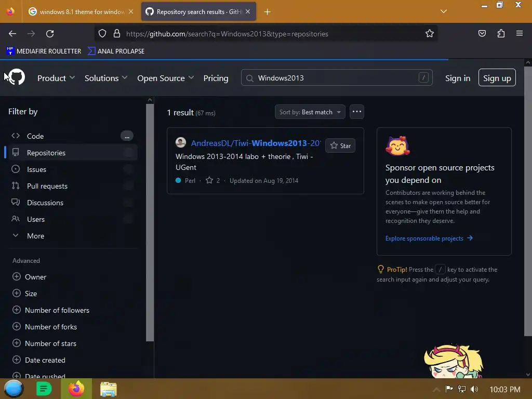This screenshot has width=532, height=399.
Task: Click the Sign up button
Action: pyautogui.click(x=497, y=78)
